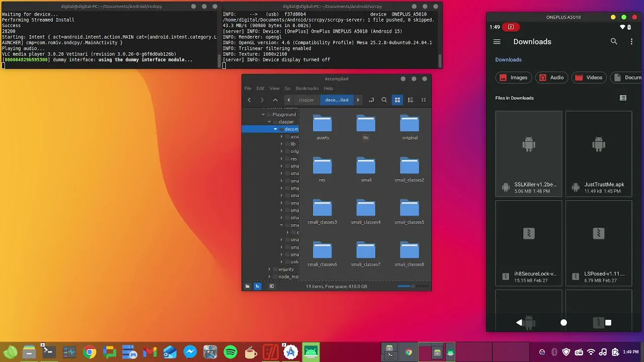Adjust the file manager zoom slider
644x362 pixels.
coord(413,286)
